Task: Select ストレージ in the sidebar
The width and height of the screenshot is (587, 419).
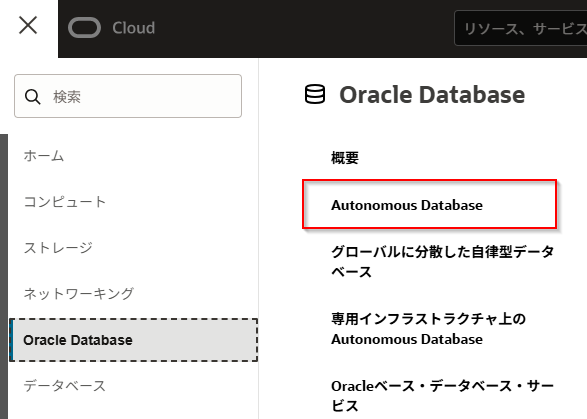Action: click(58, 248)
